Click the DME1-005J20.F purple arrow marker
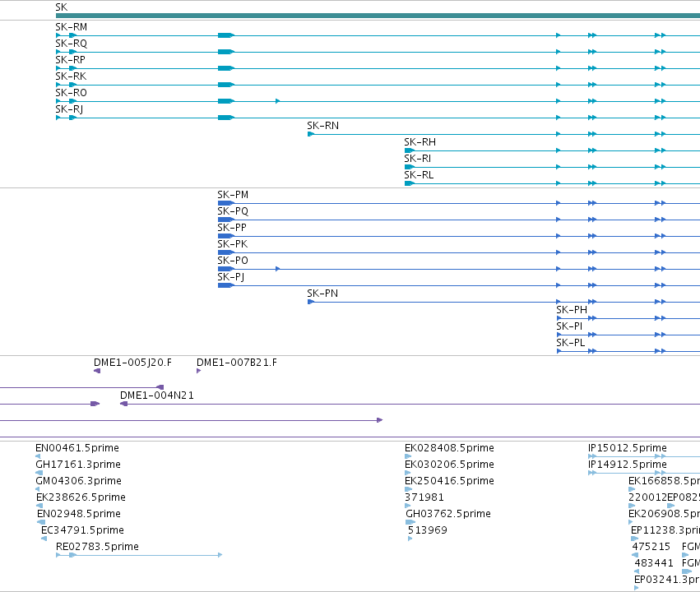The width and height of the screenshot is (700, 592). [x=97, y=371]
